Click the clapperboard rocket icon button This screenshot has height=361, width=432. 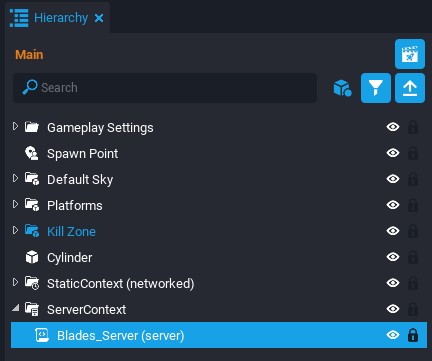click(410, 54)
